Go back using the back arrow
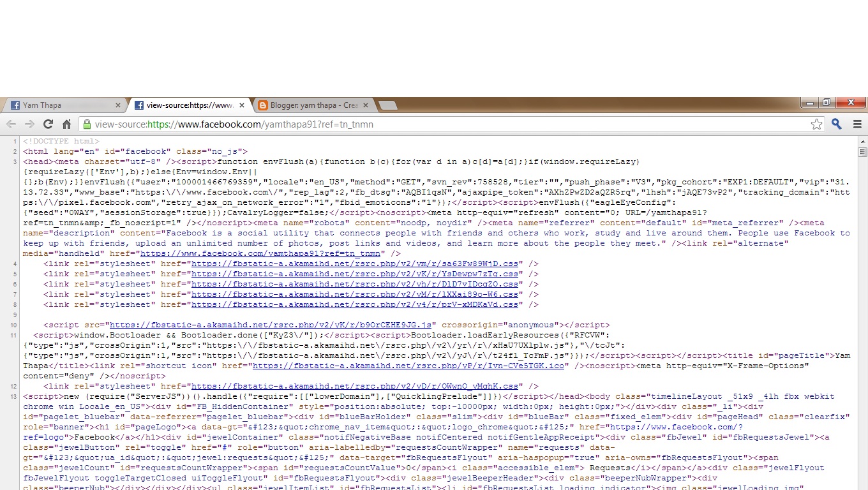The height and width of the screenshot is (490, 868). tap(11, 124)
